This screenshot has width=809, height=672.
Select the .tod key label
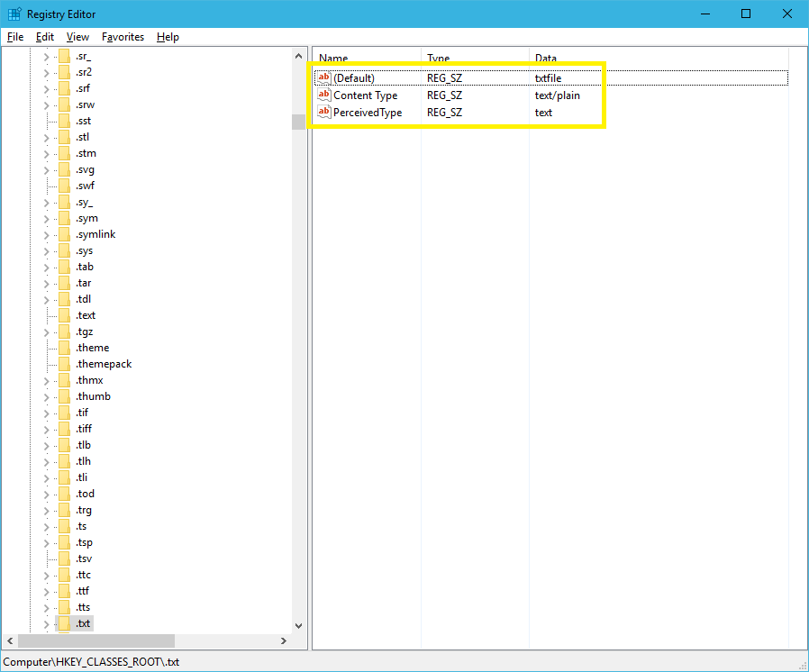pyautogui.click(x=85, y=494)
